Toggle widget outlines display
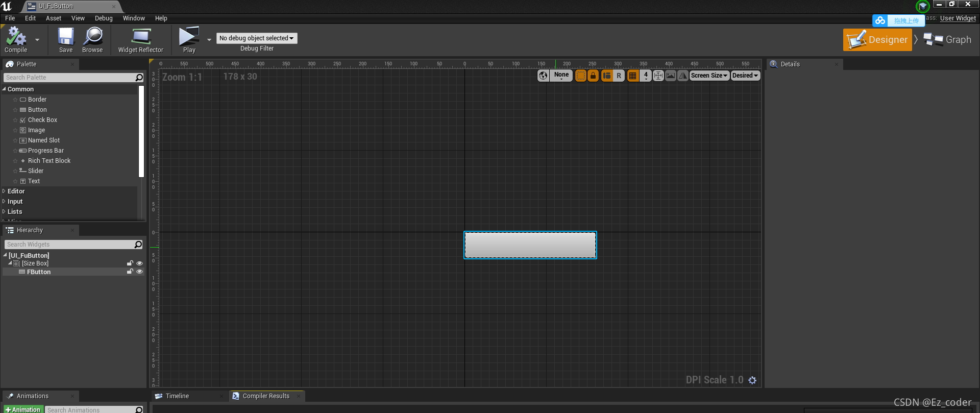Image resolution: width=980 pixels, height=413 pixels. (581, 76)
